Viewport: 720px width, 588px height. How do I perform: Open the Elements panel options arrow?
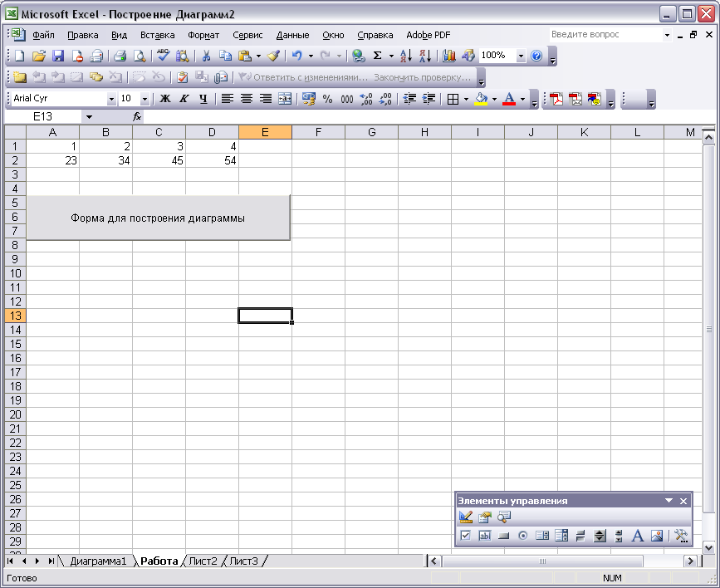click(669, 501)
